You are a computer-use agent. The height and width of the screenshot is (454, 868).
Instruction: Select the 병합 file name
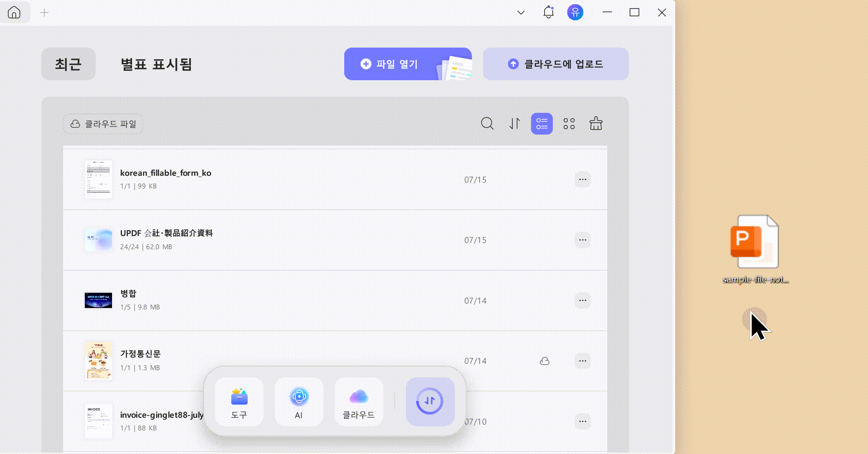[128, 294]
